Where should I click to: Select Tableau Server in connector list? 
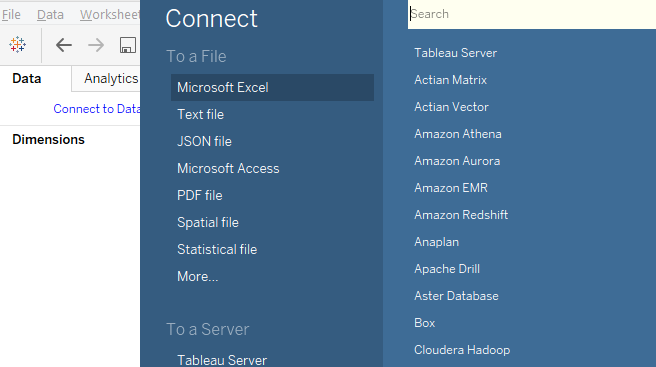(456, 53)
